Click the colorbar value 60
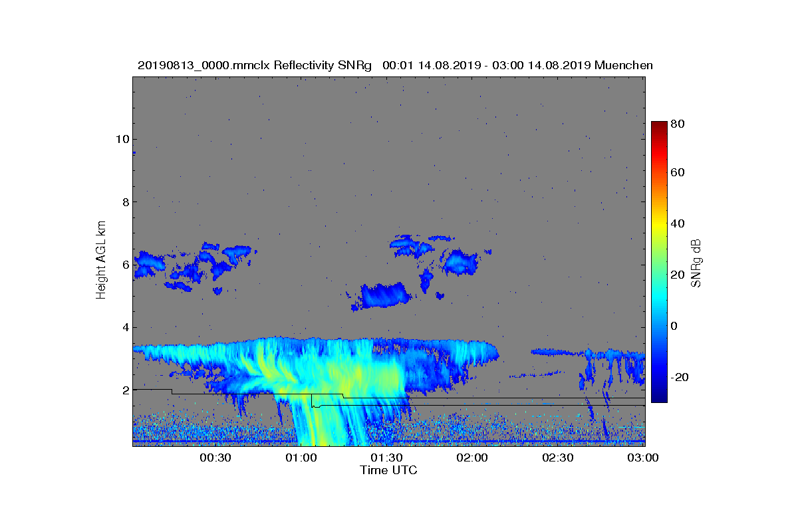Screen dimensions: 798x532 click(x=678, y=173)
